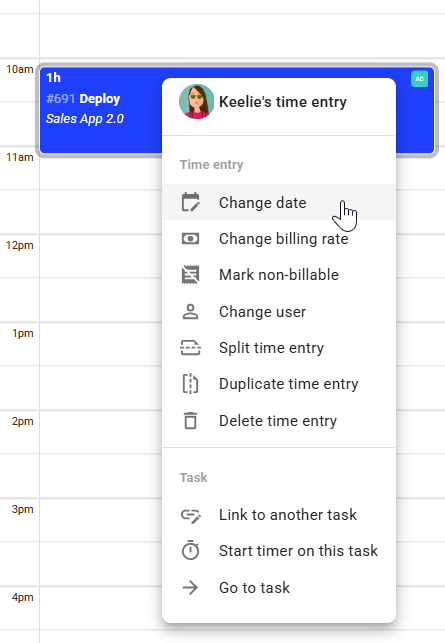
Task: Open Link to another task
Action: (279, 515)
